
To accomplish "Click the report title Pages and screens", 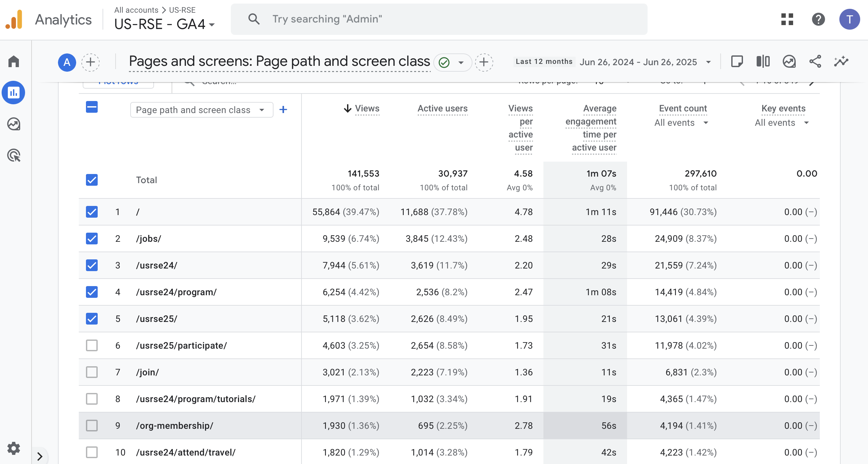I will pyautogui.click(x=279, y=61).
